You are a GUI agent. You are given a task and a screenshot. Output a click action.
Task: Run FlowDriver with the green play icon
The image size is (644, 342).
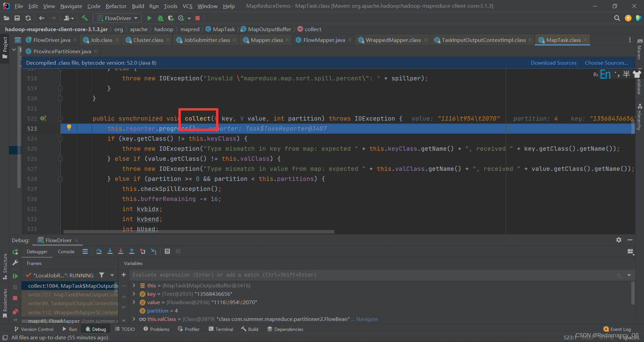tap(149, 18)
